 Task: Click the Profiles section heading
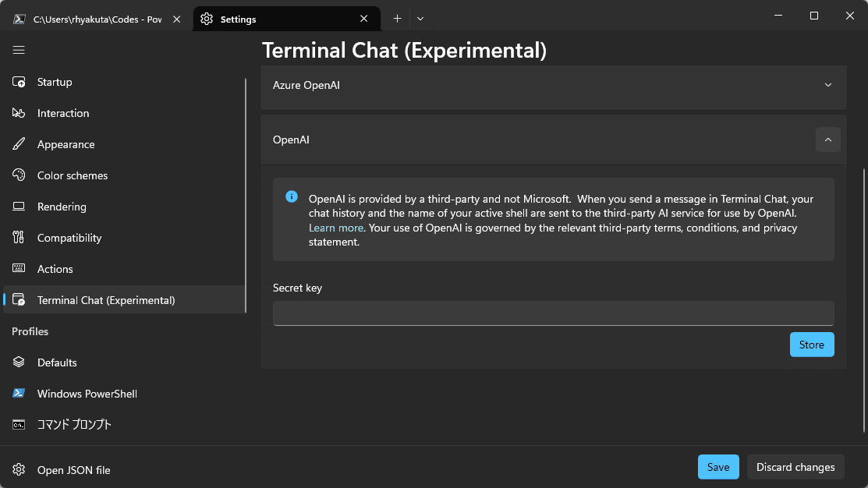(30, 331)
